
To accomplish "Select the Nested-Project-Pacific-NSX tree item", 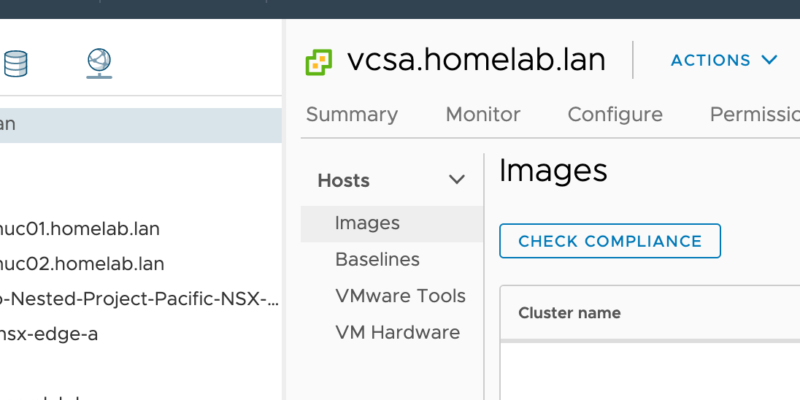I will pyautogui.click(x=140, y=299).
